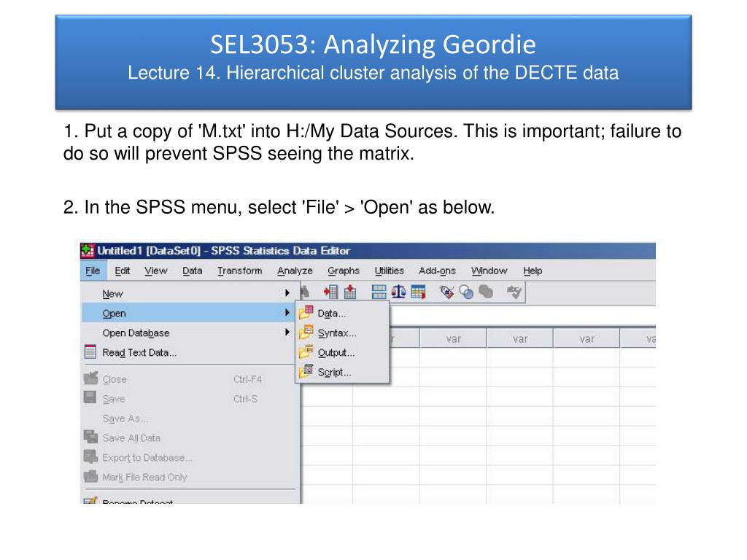The height and width of the screenshot is (560, 747).
Task: Click the Save menu entry
Action: (191, 399)
